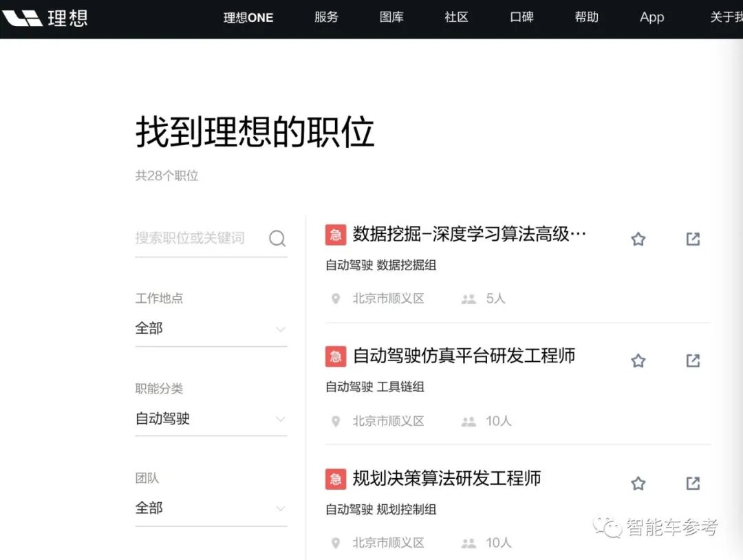Open the 理想ONE menu item
The height and width of the screenshot is (560, 743).
pyautogui.click(x=248, y=17)
